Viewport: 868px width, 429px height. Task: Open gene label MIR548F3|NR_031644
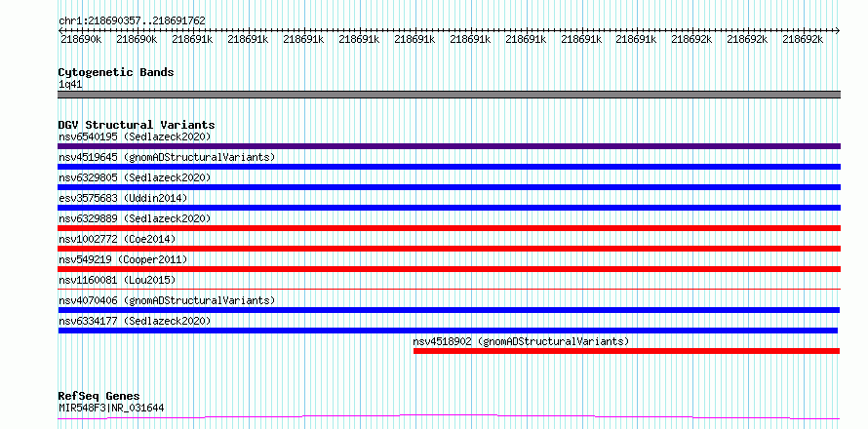coord(111,409)
